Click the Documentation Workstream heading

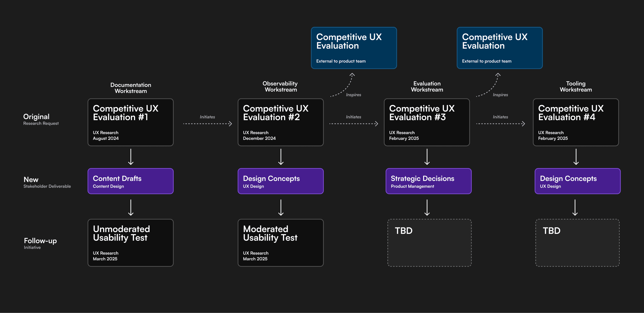[x=131, y=88]
